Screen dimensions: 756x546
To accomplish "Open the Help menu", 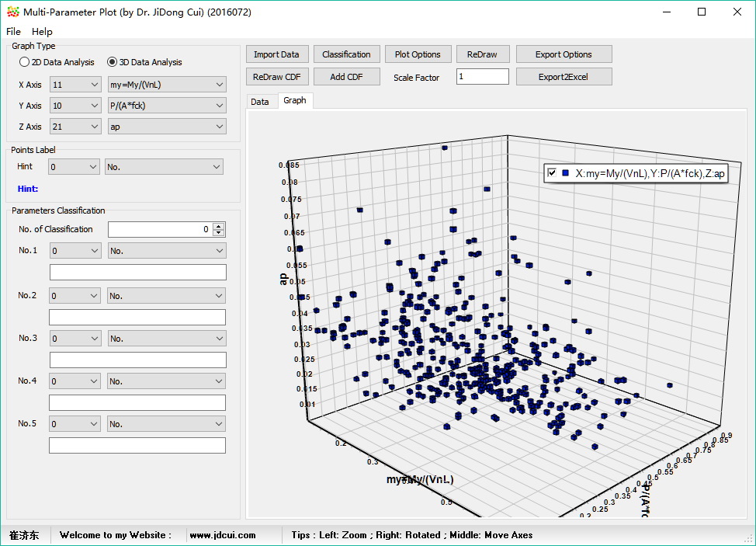I will [x=42, y=31].
